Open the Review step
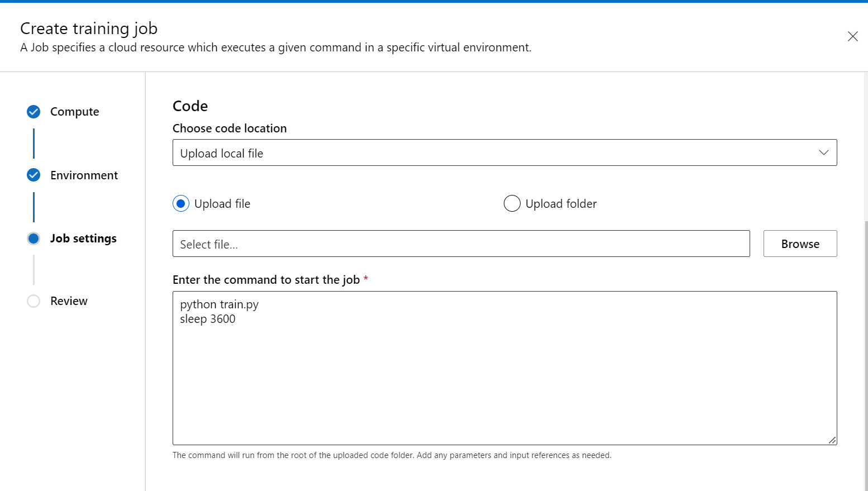This screenshot has width=868, height=491. pos(69,301)
